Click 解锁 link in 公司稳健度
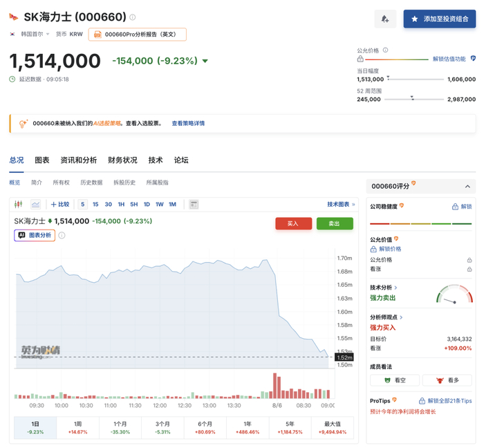Image resolution: width=484 pixels, height=448 pixels. 462,207
